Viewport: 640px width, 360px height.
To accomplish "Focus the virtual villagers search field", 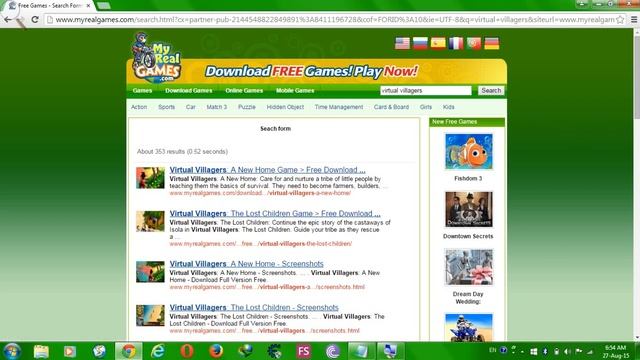I will tap(425, 91).
